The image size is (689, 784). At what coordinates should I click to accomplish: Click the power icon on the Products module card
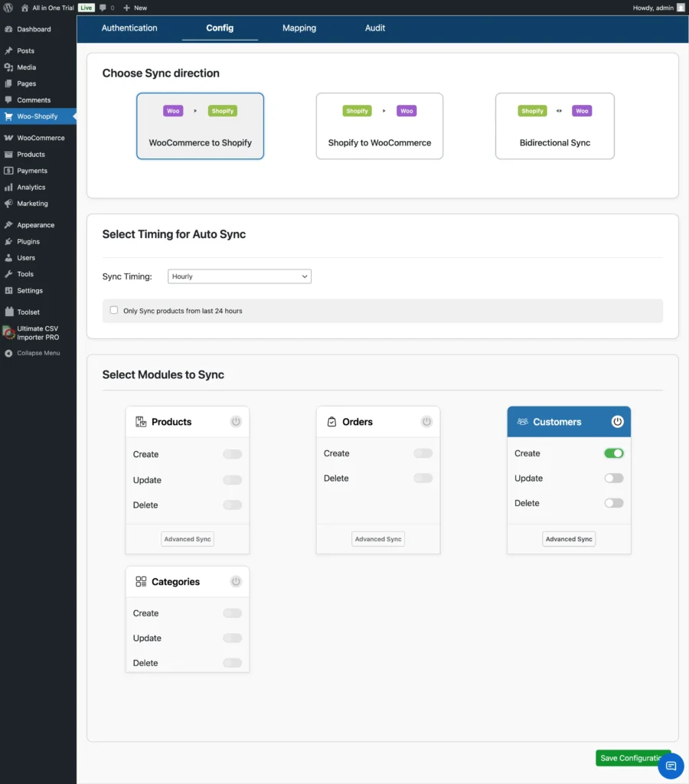pos(237,421)
